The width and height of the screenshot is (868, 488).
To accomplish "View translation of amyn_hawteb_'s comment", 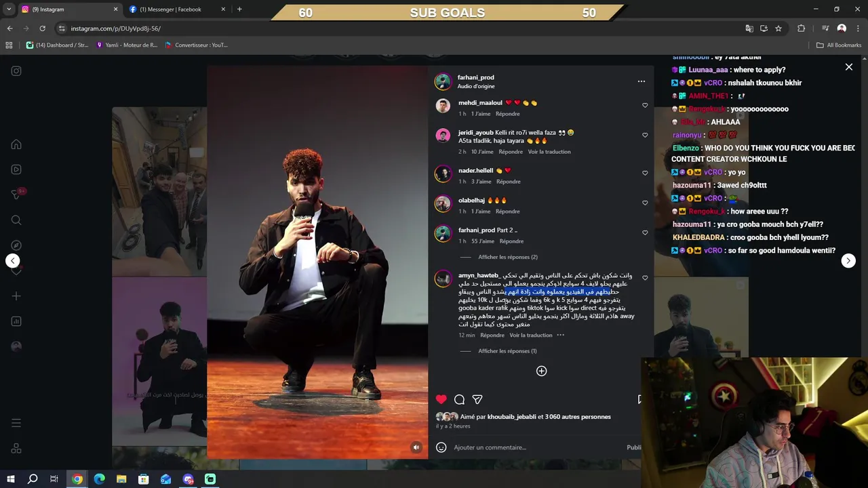I will pyautogui.click(x=531, y=335).
